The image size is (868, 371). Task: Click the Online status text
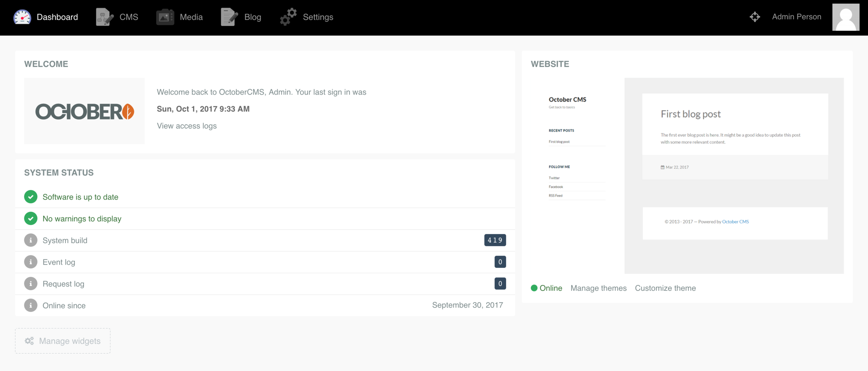(x=551, y=288)
